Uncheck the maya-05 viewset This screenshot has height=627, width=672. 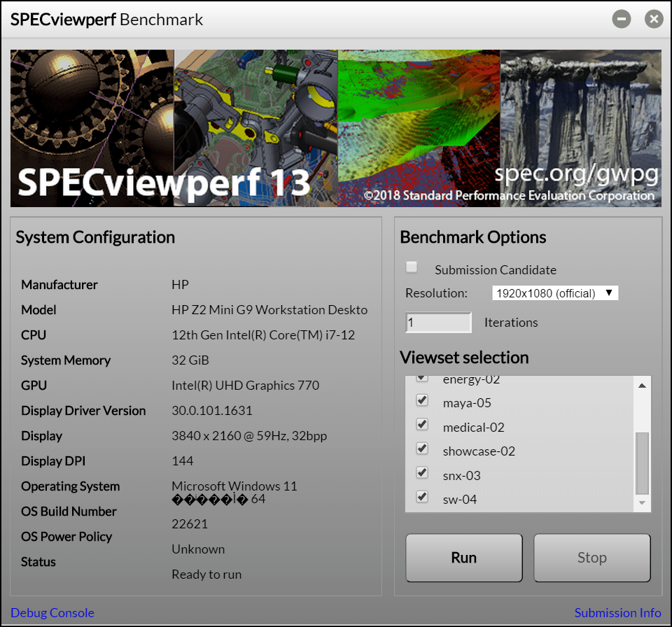tap(422, 400)
